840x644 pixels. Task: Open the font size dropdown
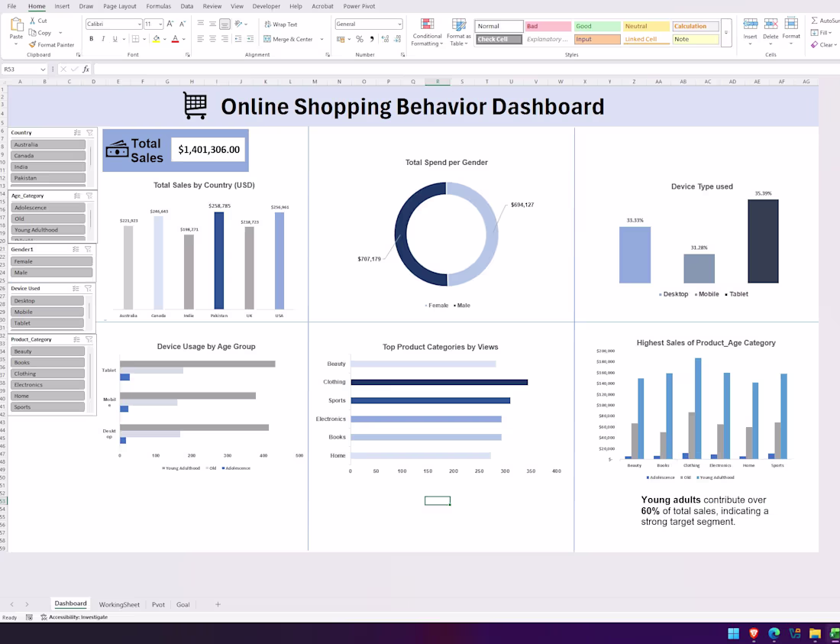point(160,24)
